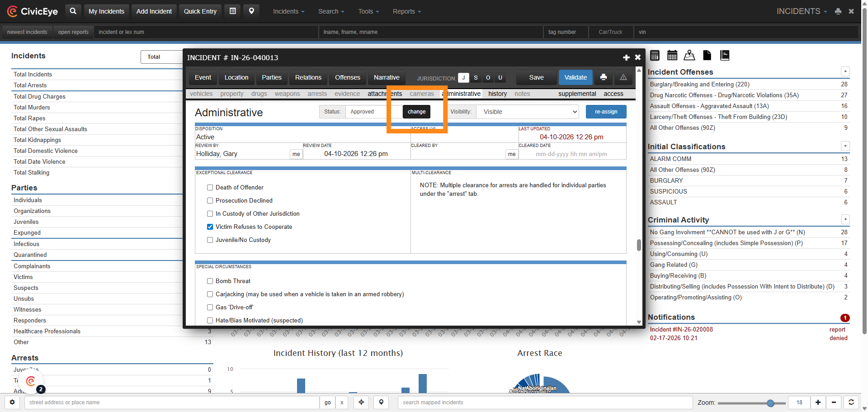Viewport: 868px width, 412px height.
Task: Click the search magnifier icon in top bar
Action: coord(73,11)
